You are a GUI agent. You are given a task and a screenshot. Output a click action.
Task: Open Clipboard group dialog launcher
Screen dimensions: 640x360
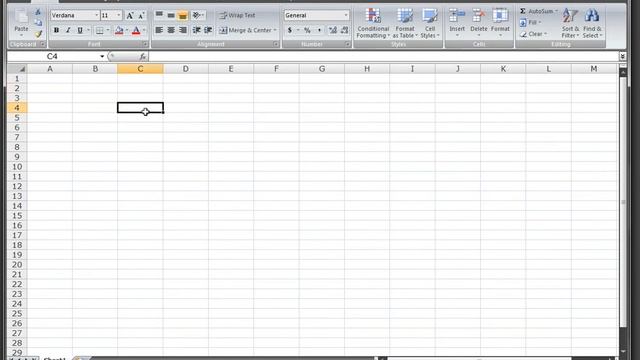point(42,44)
